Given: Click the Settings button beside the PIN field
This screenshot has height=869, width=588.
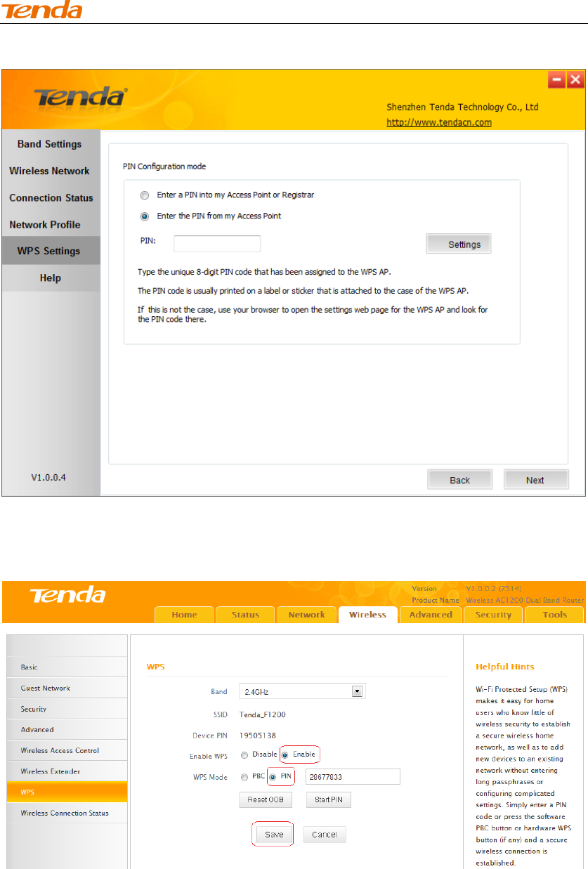Looking at the screenshot, I should [459, 244].
